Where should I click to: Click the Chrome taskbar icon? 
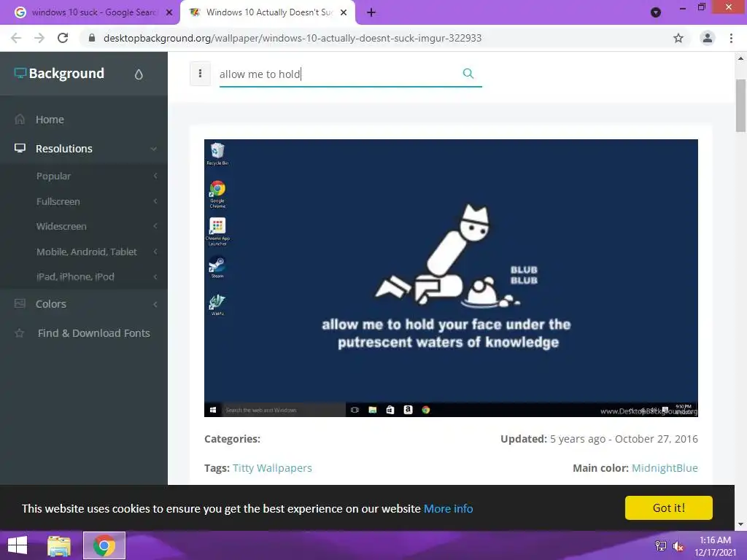coord(104,545)
